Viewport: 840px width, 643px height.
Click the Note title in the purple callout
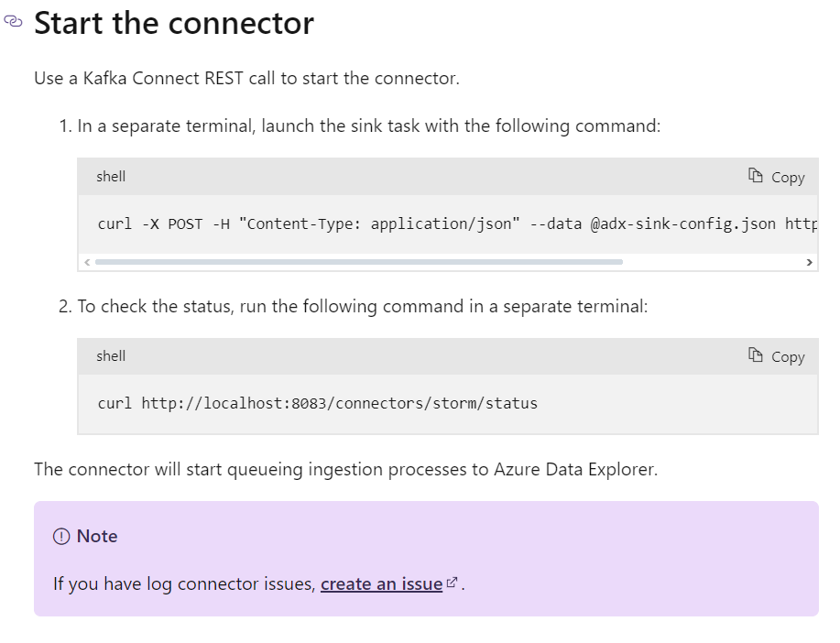97,537
